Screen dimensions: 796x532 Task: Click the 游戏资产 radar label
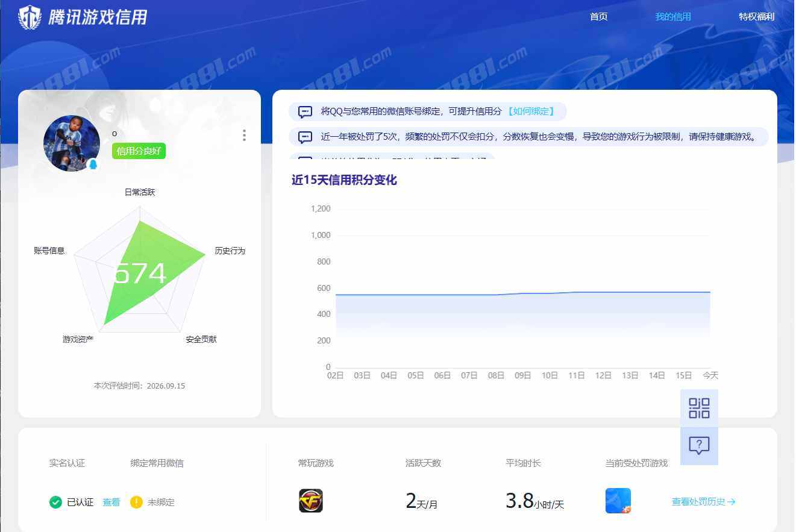click(78, 339)
